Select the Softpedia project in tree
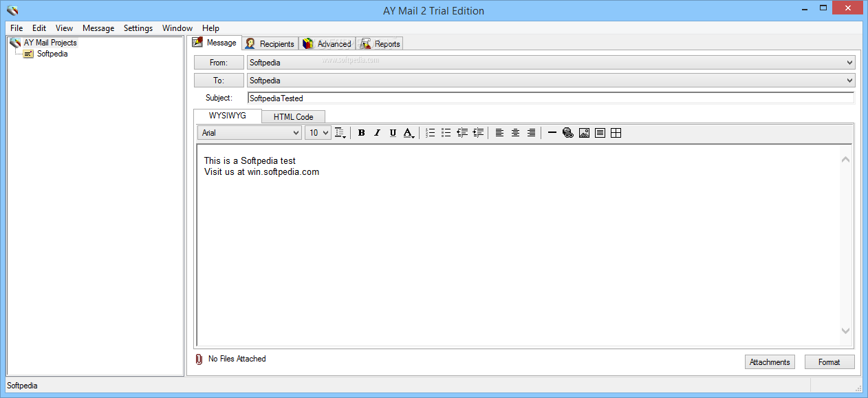The width and height of the screenshot is (868, 398). click(x=52, y=54)
